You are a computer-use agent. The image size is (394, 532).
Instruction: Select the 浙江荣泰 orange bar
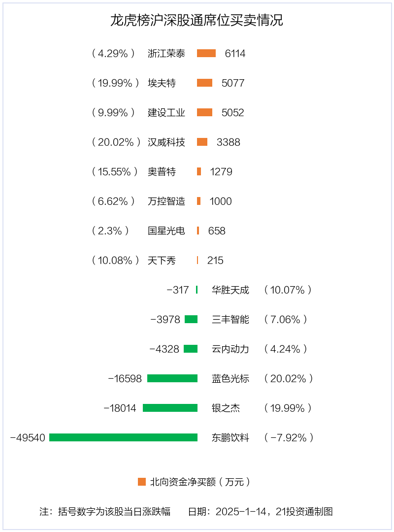(206, 53)
